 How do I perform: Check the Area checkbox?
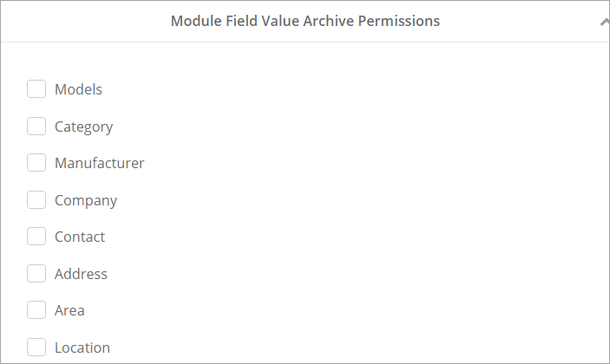[36, 310]
